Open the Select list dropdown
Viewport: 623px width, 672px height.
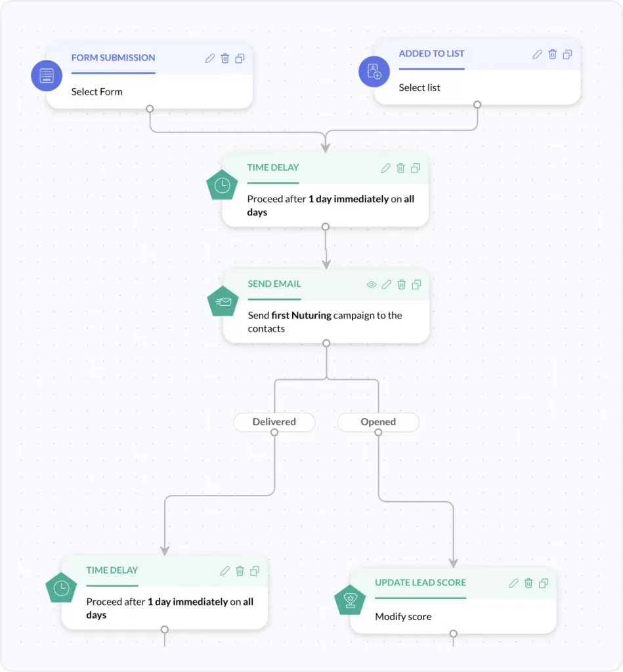click(419, 87)
